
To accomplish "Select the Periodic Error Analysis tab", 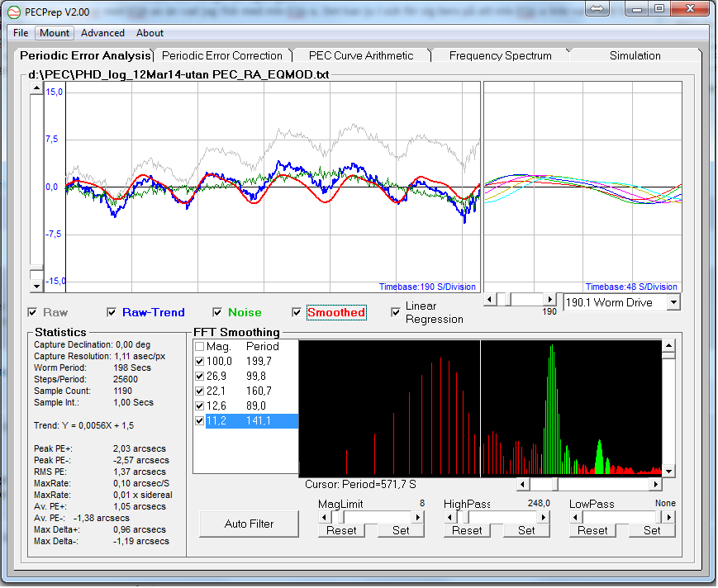I will (85, 56).
